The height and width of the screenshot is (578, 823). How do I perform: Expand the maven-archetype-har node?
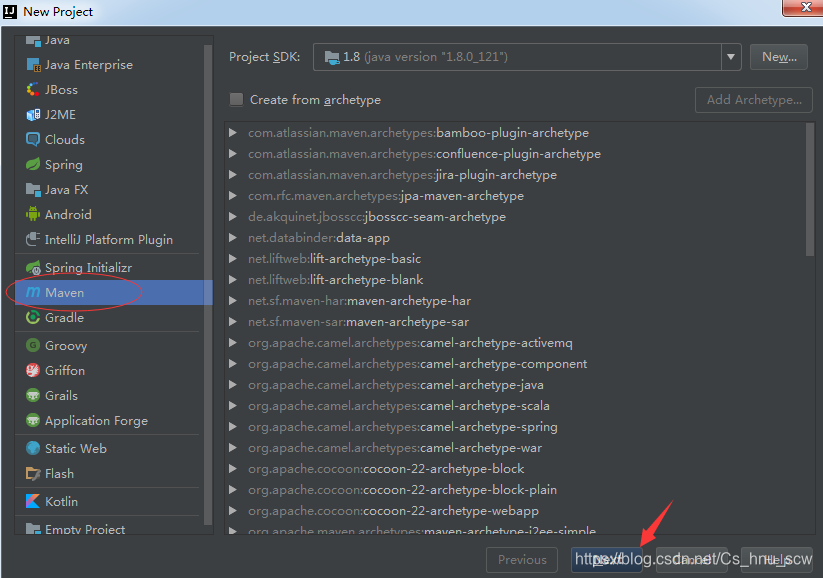coord(233,301)
